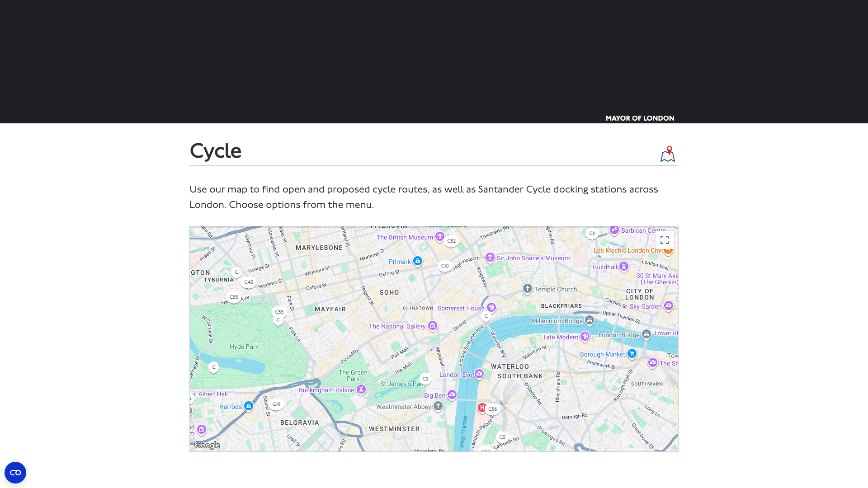Click the MAYFAIR district label
The height and width of the screenshot is (488, 868).
click(x=330, y=309)
